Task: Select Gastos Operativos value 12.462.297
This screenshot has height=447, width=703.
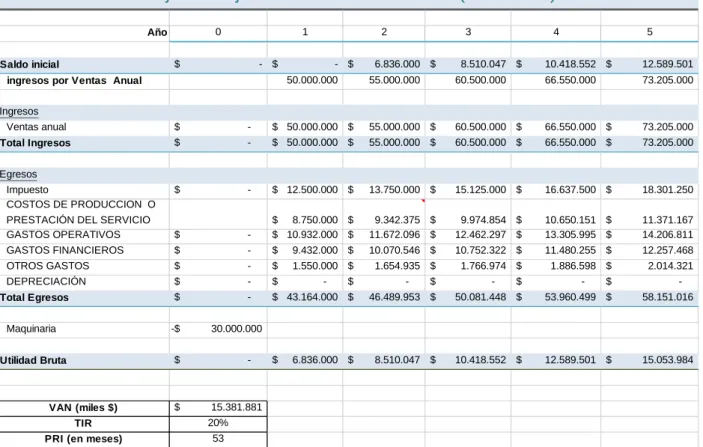Action: click(480, 235)
